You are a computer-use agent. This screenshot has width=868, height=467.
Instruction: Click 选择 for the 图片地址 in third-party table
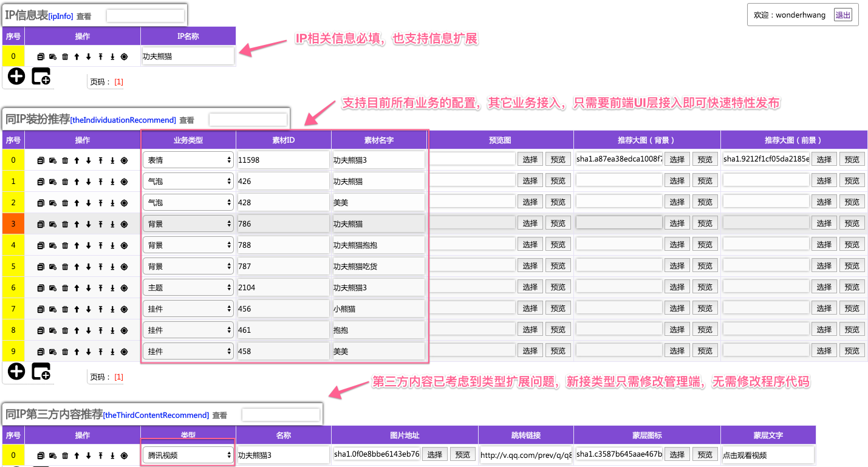435,454
